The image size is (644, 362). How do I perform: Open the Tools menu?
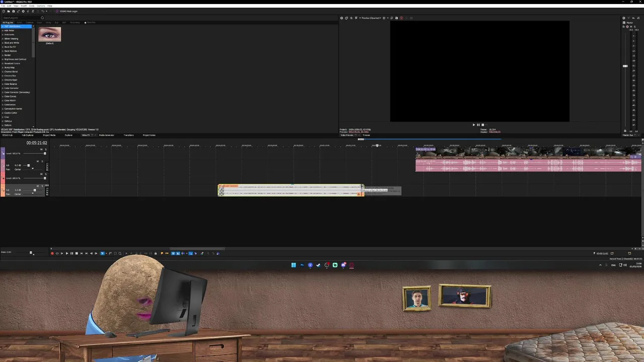click(x=32, y=6)
